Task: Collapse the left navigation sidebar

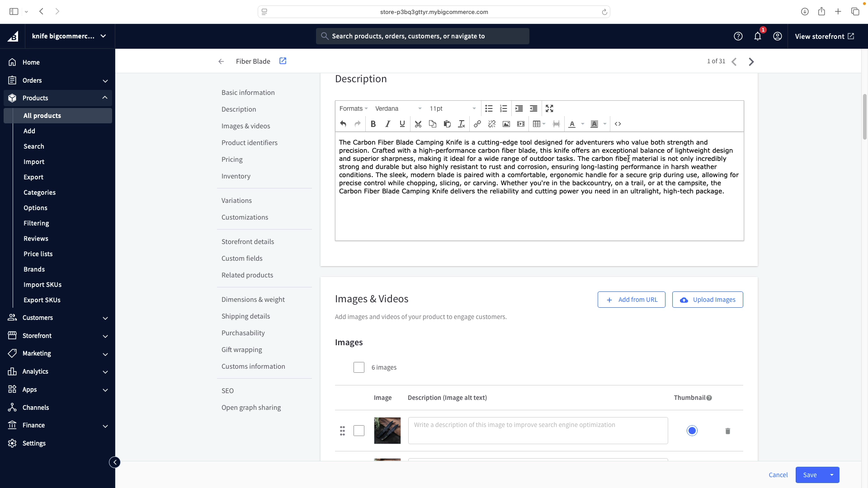Action: click(115, 462)
